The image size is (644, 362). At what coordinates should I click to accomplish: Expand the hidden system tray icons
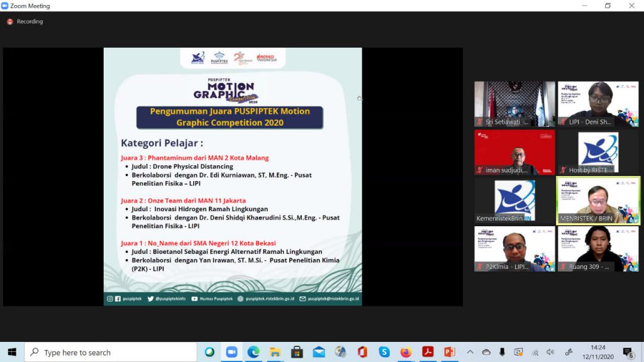click(x=470, y=352)
